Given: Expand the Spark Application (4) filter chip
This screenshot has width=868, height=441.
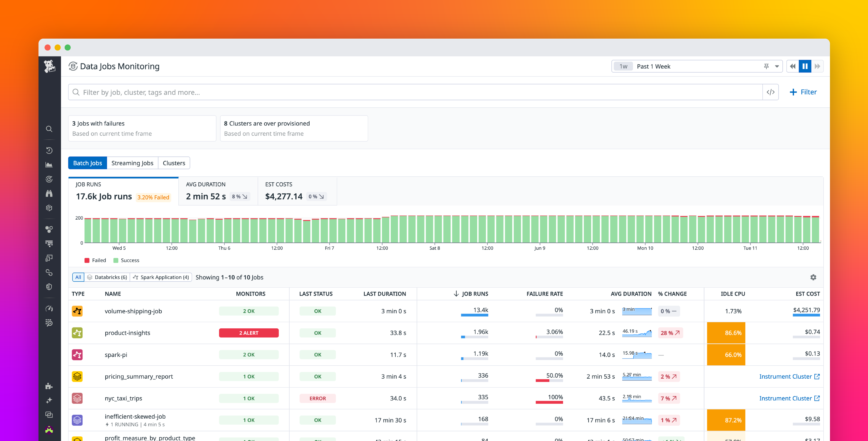Looking at the screenshot, I should 161,277.
